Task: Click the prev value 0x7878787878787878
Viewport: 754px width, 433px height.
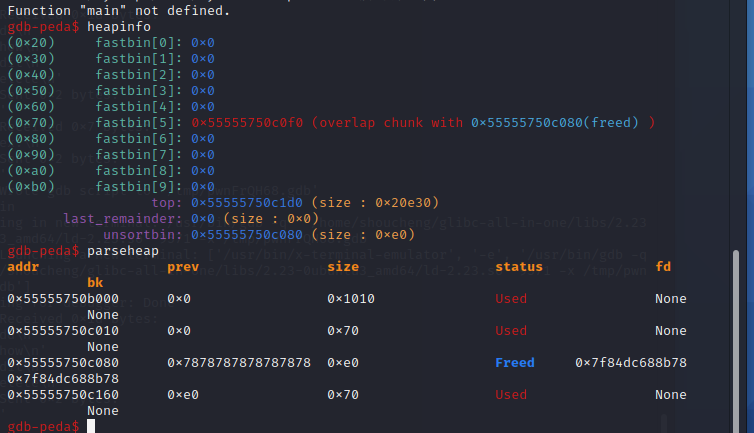Action: (x=239, y=363)
